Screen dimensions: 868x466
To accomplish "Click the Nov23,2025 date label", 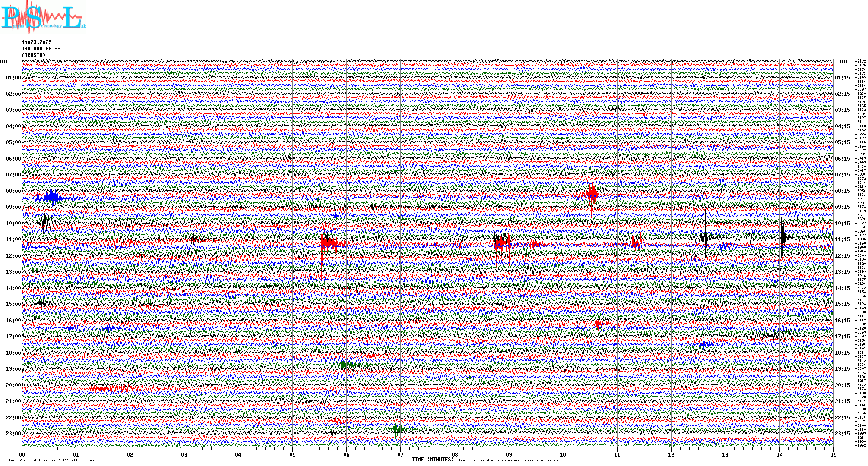I will click(x=36, y=42).
